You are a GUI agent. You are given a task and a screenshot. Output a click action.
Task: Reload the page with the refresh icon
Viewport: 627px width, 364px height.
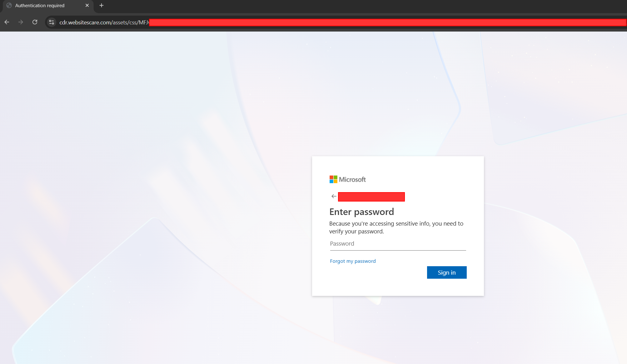pyautogui.click(x=35, y=22)
